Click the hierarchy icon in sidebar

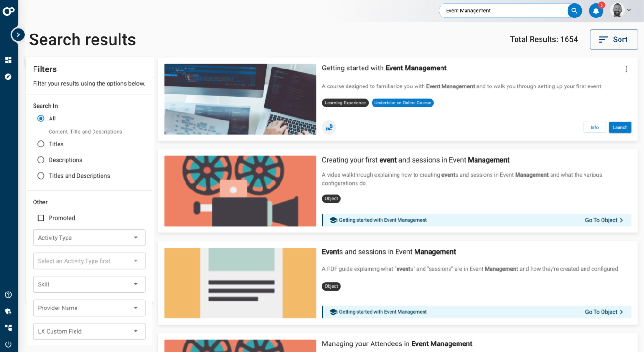(x=8, y=327)
